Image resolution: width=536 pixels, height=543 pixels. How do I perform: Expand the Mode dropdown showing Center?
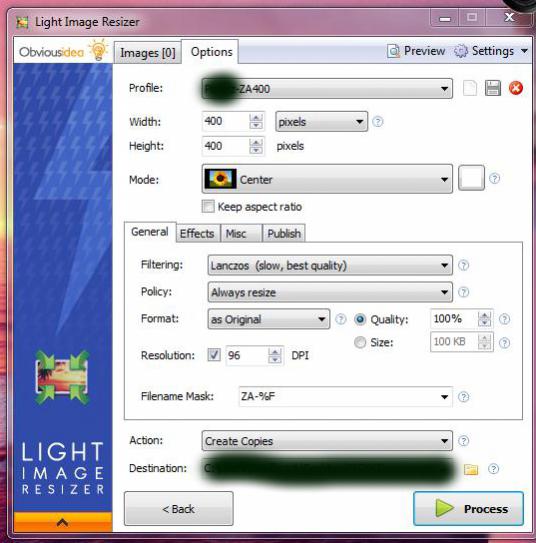pyautogui.click(x=327, y=179)
